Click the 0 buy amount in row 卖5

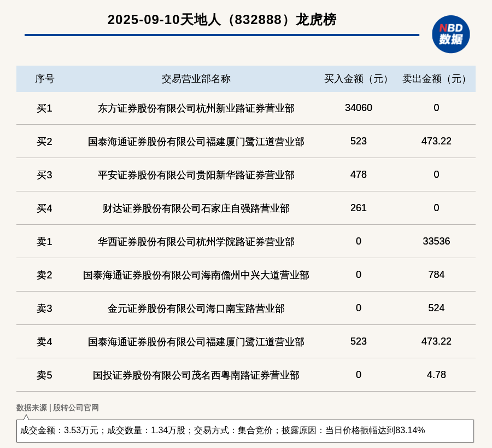pos(358,374)
